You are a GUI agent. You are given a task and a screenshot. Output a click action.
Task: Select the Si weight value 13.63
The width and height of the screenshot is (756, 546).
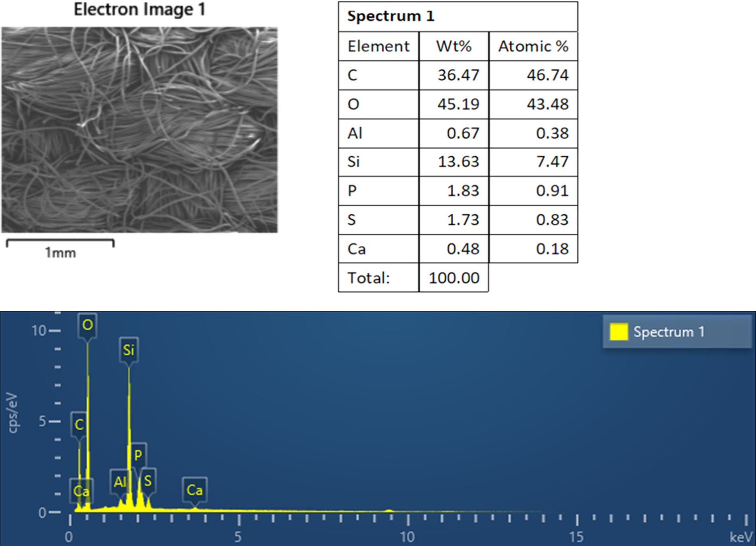tap(458, 162)
